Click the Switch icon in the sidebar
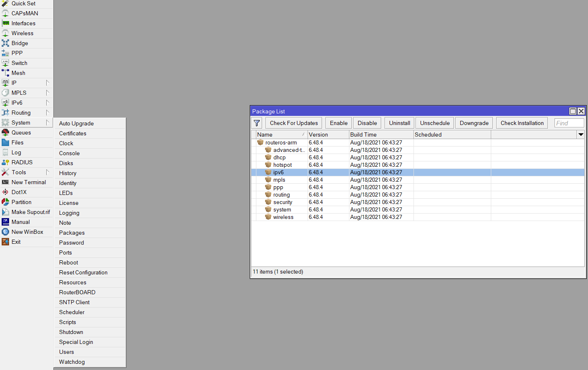The image size is (588, 370). pos(5,63)
